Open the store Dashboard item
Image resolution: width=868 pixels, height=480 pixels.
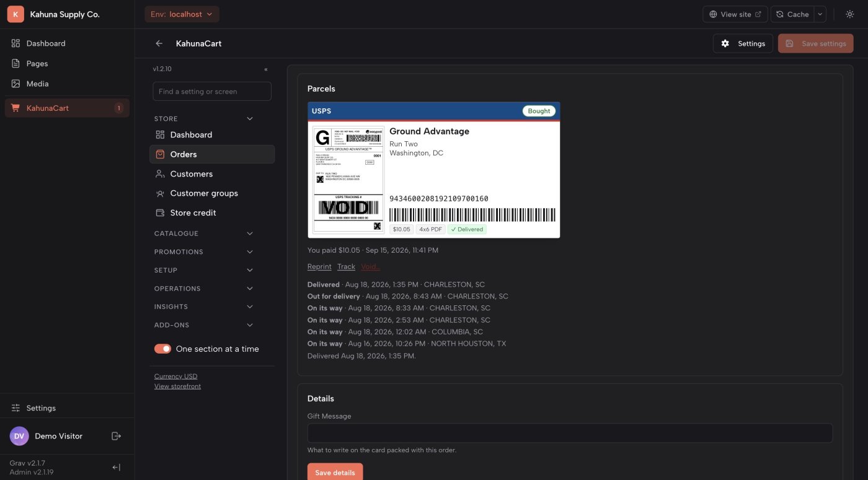point(212,134)
